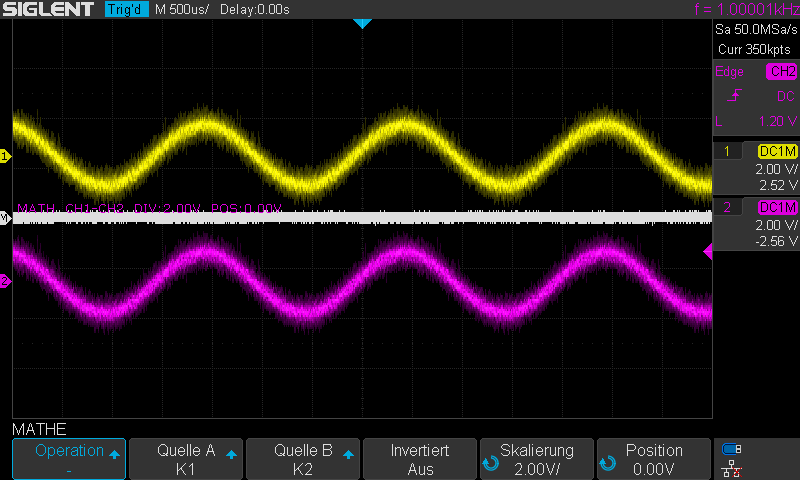Viewport: 800px width, 480px height.
Task: Click the Sa 50.0MSa/s sample rate
Action: pos(756,29)
